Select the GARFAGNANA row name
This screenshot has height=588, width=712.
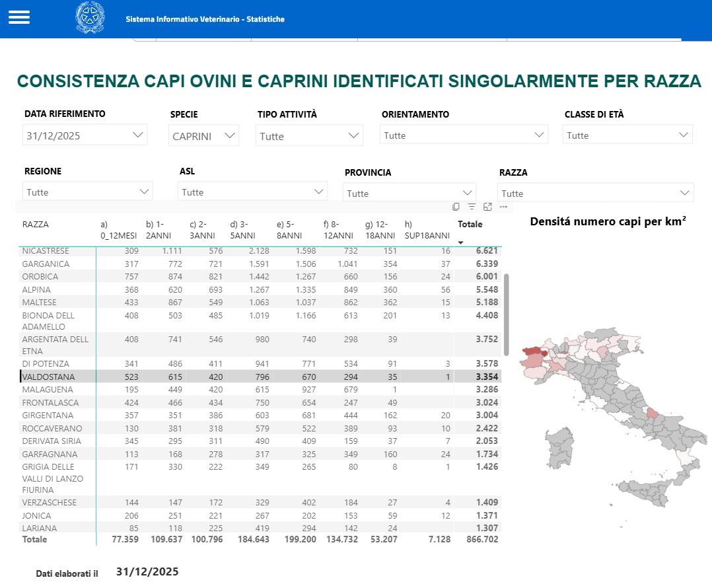50,454
